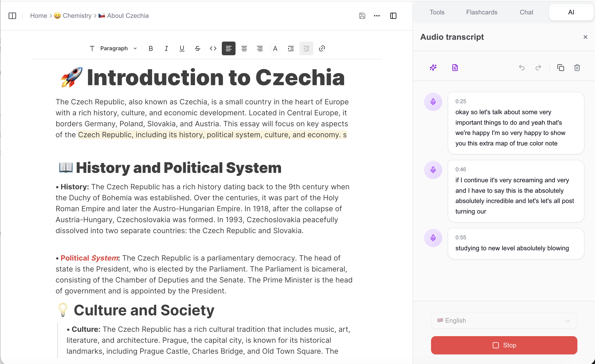Generate a document from the transcript
This screenshot has width=595, height=364.
[x=455, y=68]
